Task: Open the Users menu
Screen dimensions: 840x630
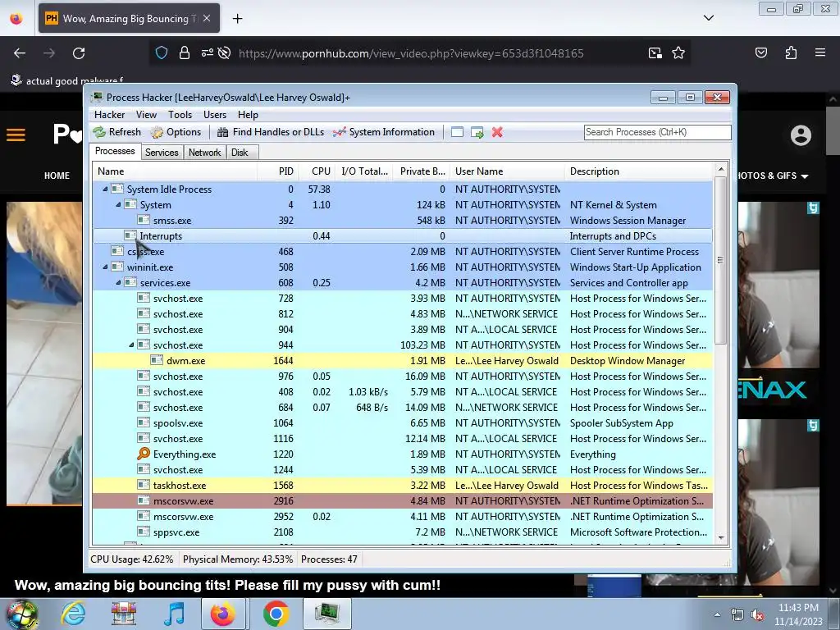Action: pos(215,115)
